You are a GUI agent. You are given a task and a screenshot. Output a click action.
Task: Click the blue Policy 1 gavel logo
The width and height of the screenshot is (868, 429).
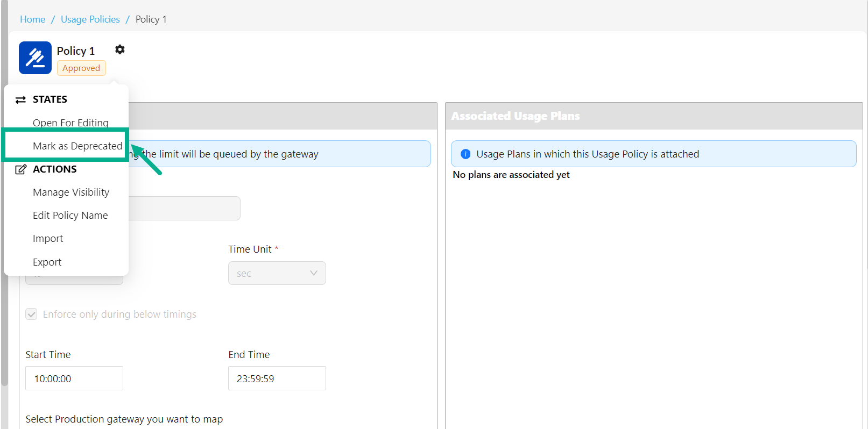pos(35,58)
